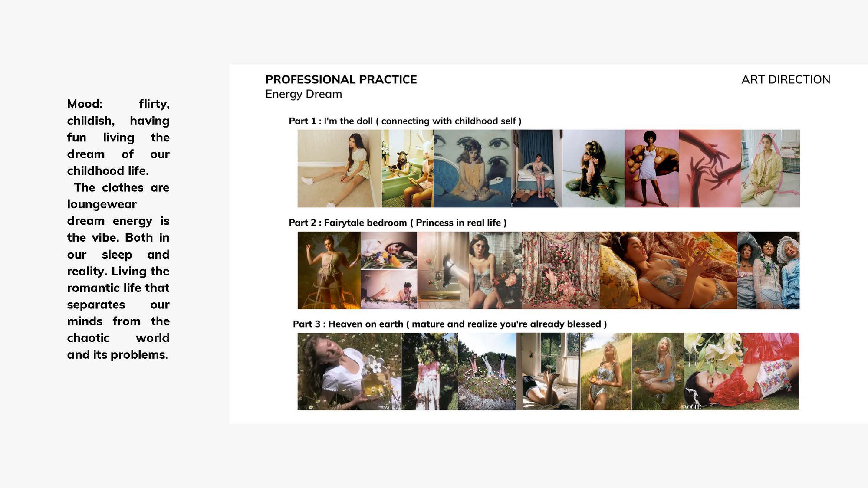Open the girl sitting against wall photo
The image size is (868, 488).
(339, 168)
